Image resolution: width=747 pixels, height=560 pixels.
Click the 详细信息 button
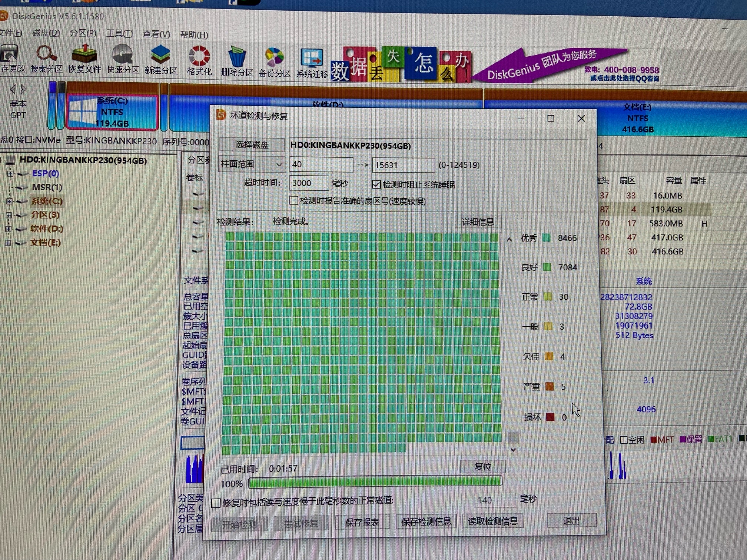tap(478, 222)
